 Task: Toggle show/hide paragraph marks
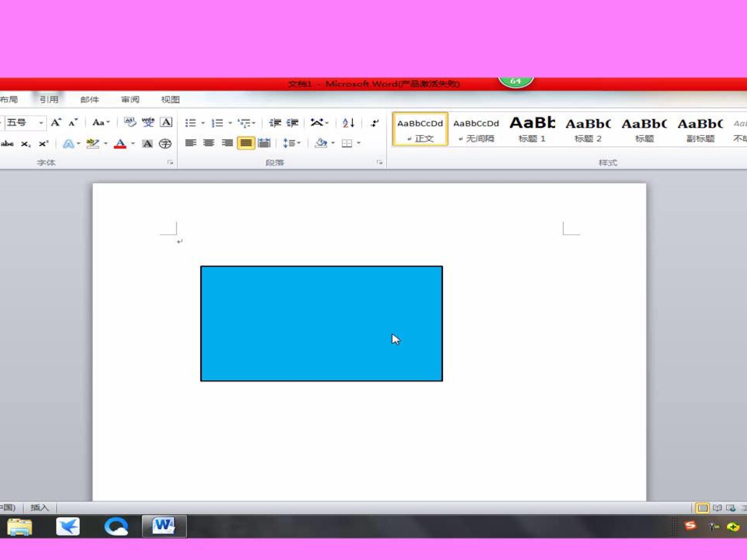coord(374,123)
